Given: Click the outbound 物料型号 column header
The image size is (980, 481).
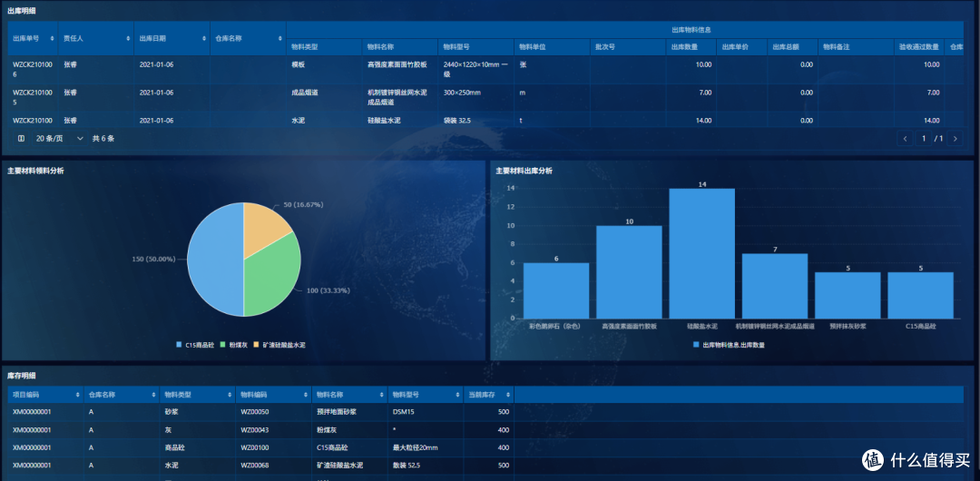Looking at the screenshot, I should pos(476,47).
